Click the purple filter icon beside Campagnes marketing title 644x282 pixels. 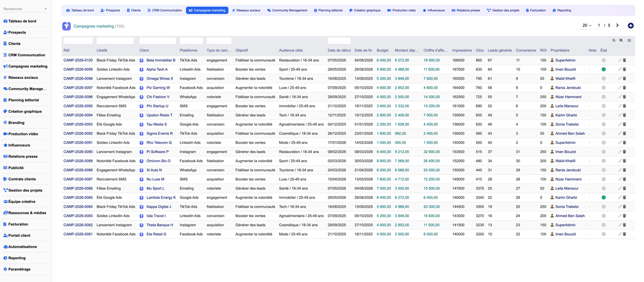67,26
